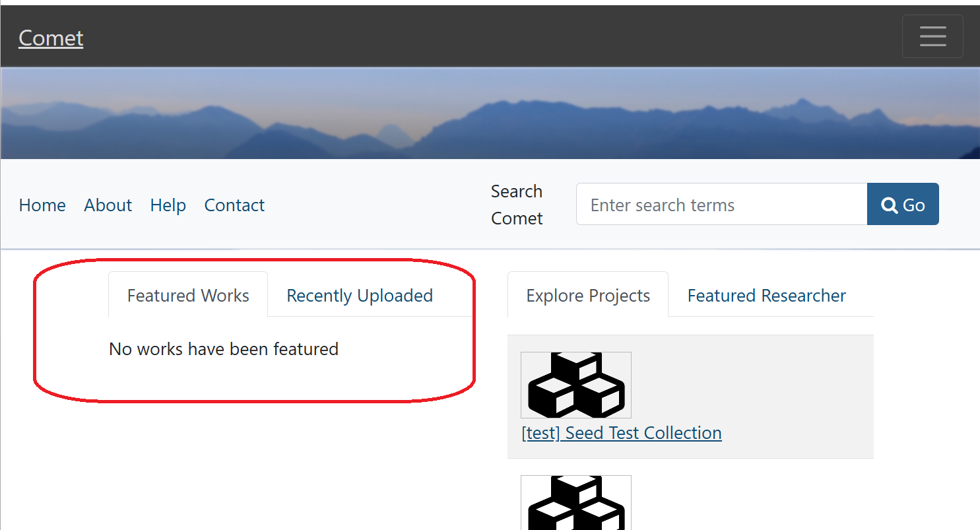980x530 pixels.
Task: Select the Featured Works tab
Action: point(188,295)
